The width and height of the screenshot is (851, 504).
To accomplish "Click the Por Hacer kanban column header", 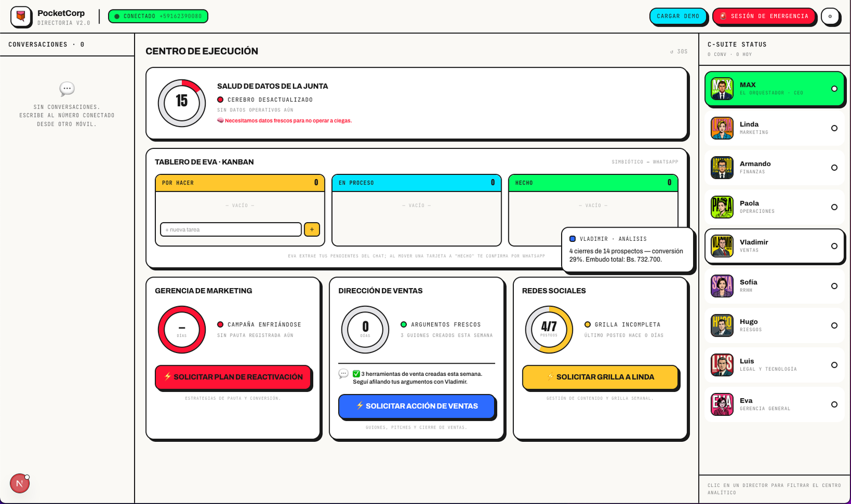I will click(x=240, y=183).
